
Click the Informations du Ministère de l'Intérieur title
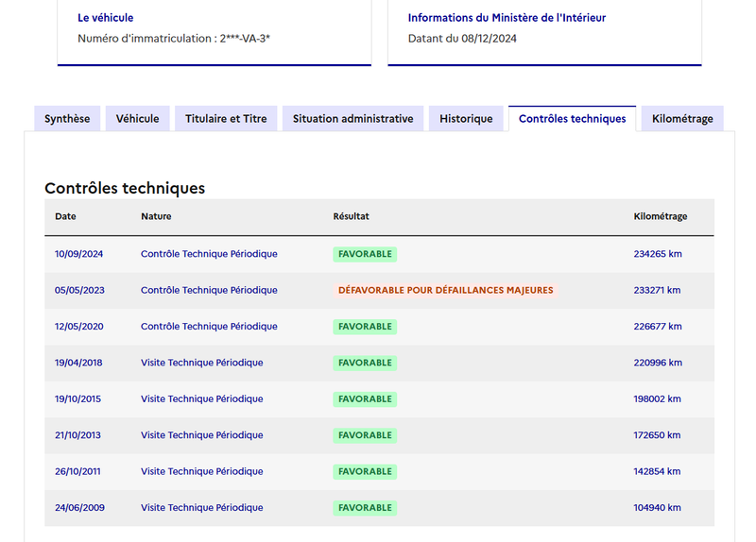[507, 18]
